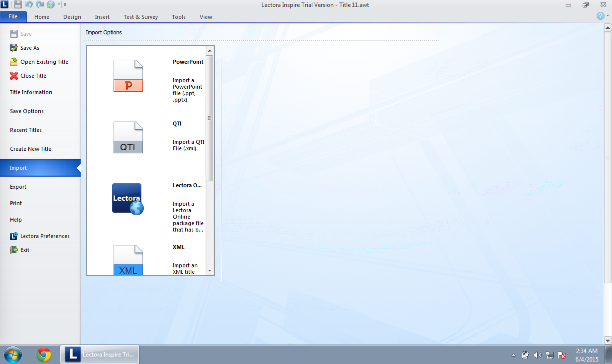Select the PowerPoint file icon
The height and width of the screenshot is (364, 612).
[128, 76]
